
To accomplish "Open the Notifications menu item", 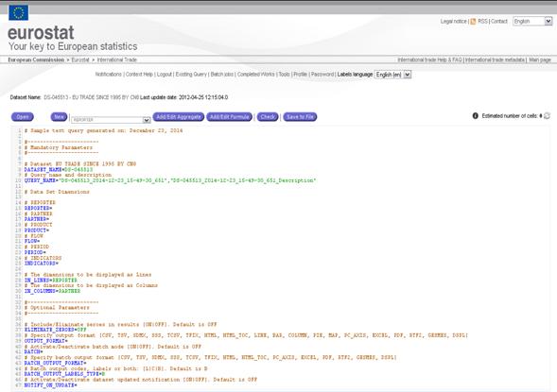I will (x=109, y=74).
